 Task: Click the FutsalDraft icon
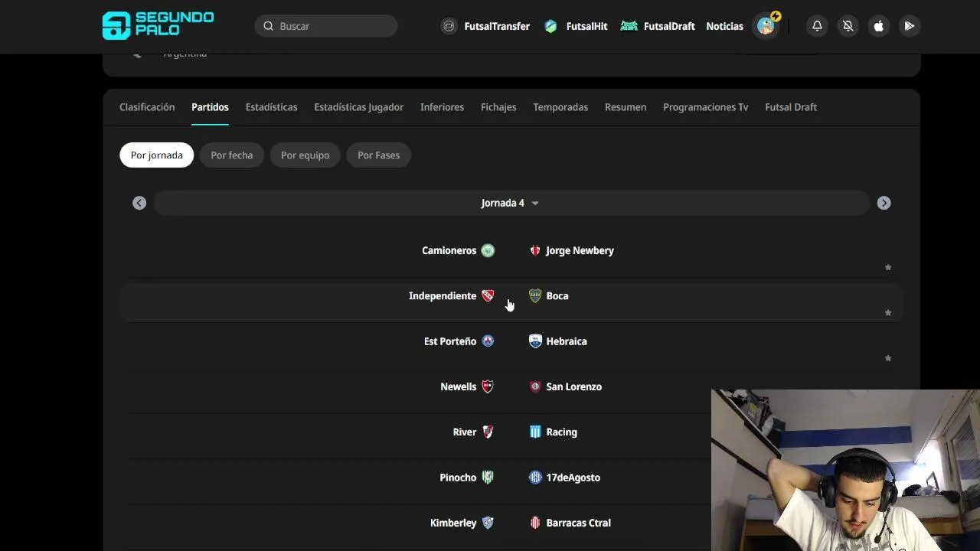[629, 26]
